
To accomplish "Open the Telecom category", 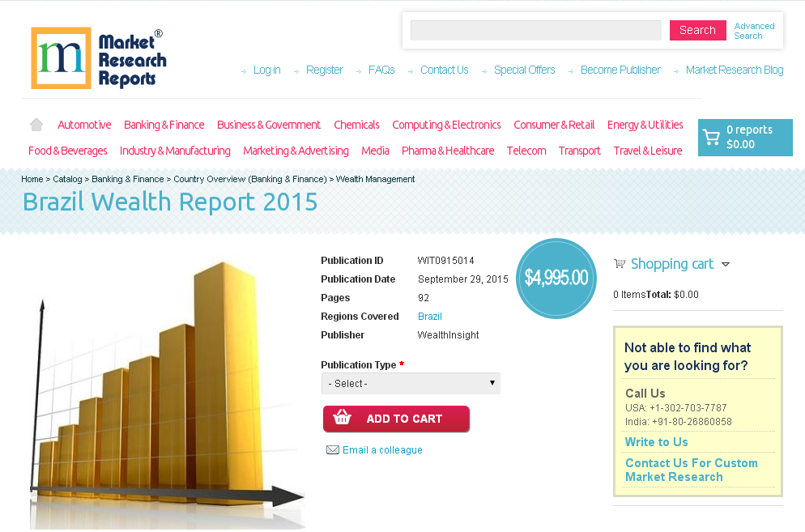I will [x=526, y=151].
